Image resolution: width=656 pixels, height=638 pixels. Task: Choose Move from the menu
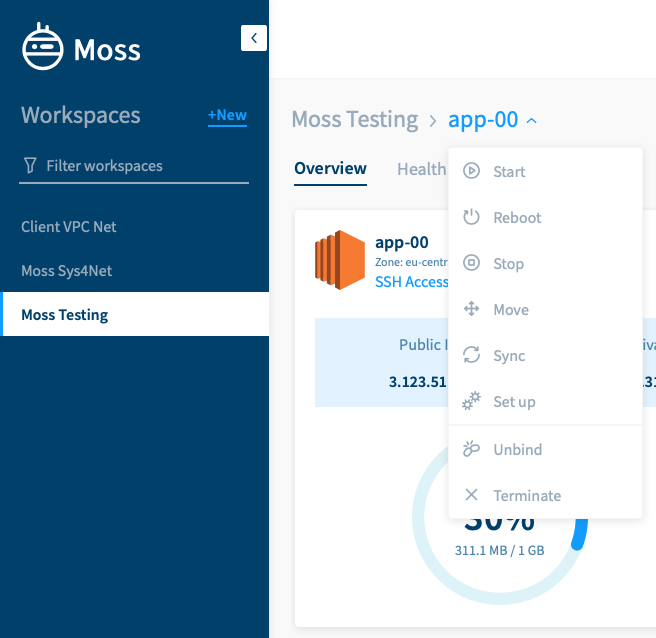(545, 310)
